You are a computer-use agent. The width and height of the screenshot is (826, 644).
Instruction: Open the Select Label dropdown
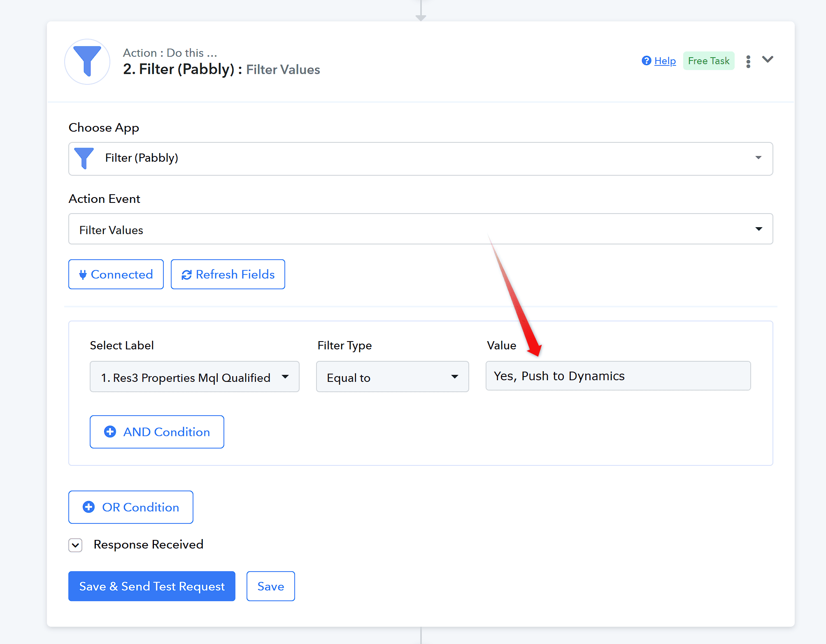[195, 377]
